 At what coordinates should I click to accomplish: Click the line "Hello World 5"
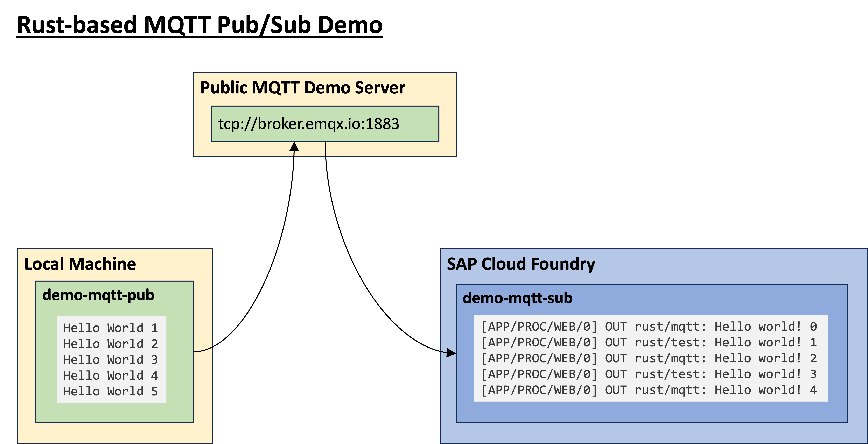[111, 391]
